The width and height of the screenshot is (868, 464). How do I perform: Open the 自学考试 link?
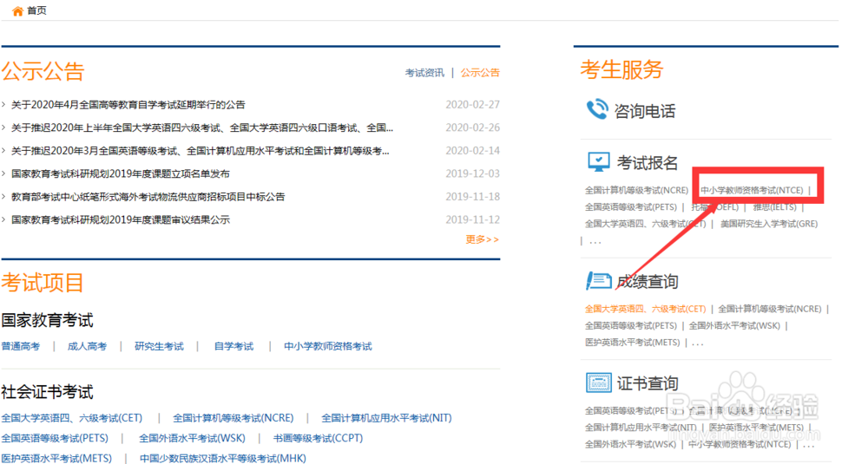point(233,346)
